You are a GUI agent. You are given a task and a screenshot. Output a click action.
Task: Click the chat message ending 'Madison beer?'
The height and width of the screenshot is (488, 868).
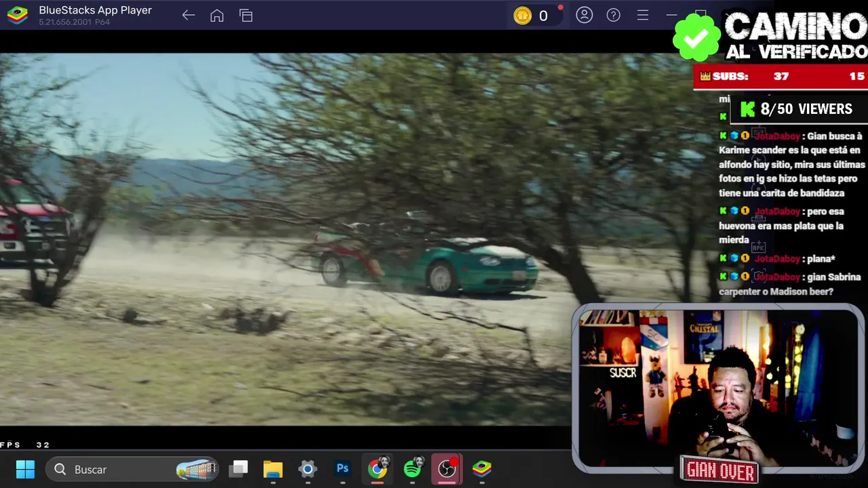[790, 284]
